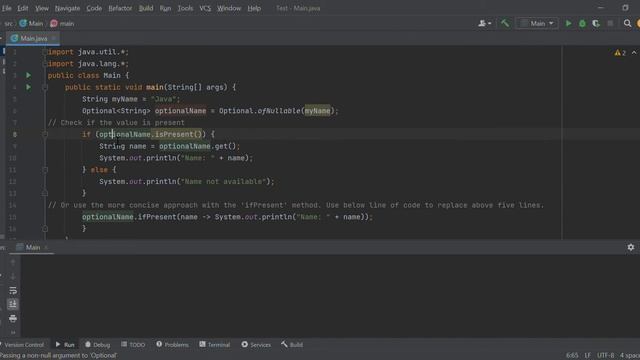640x360 pixels.
Task: Click the chevron next to warnings count
Action: pos(634,53)
